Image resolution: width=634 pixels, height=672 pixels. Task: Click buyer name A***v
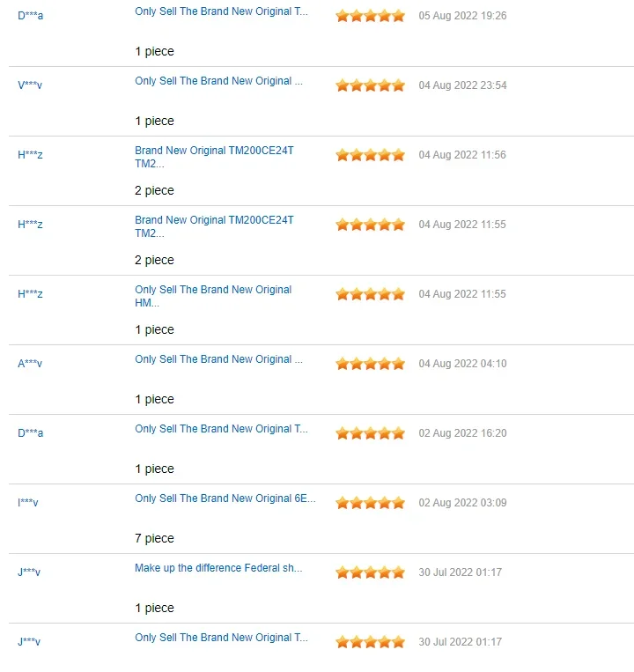click(x=30, y=364)
